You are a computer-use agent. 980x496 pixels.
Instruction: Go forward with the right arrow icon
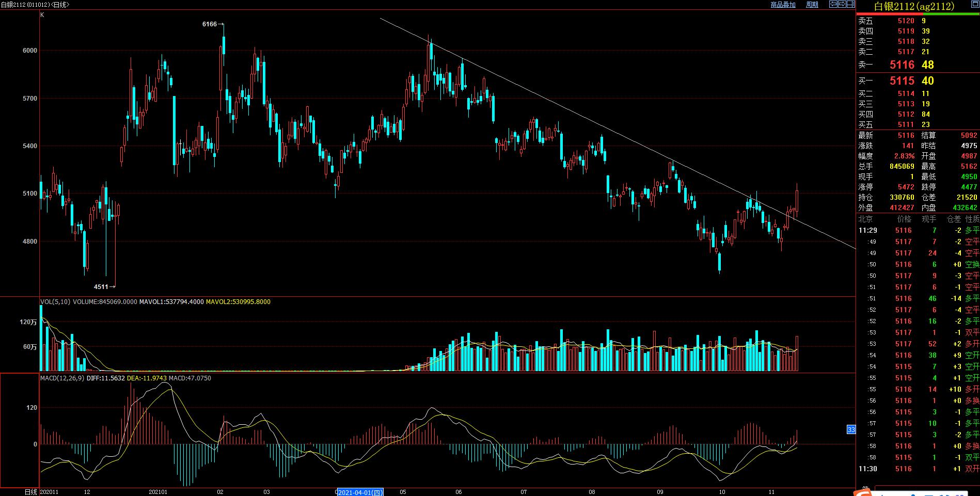(x=842, y=4)
